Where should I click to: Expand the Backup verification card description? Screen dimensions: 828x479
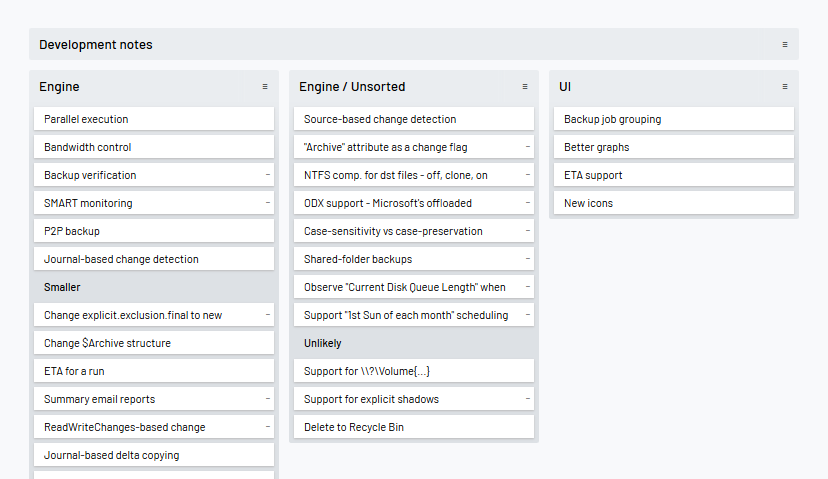267,175
